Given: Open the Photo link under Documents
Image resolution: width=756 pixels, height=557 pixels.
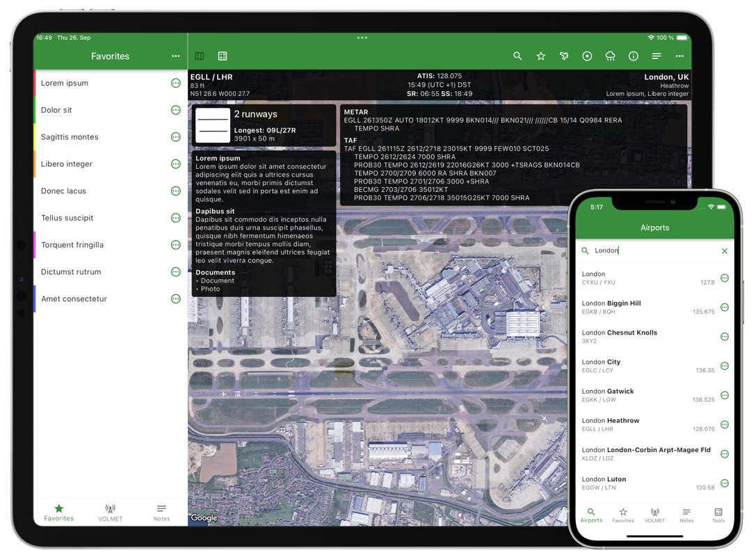Looking at the screenshot, I should tap(210, 289).
